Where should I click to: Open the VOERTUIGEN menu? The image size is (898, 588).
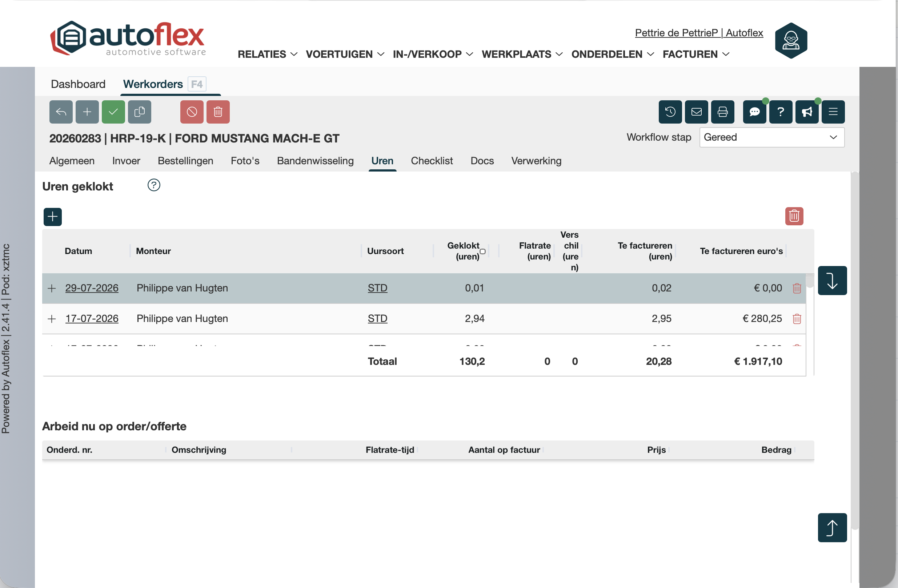pos(345,54)
